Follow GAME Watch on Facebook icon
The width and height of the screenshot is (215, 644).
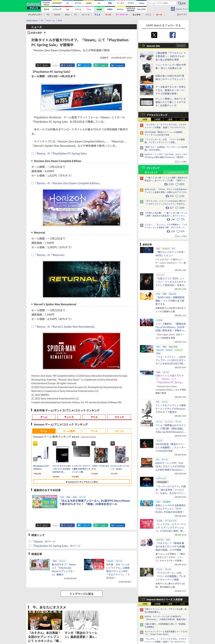[172, 35]
